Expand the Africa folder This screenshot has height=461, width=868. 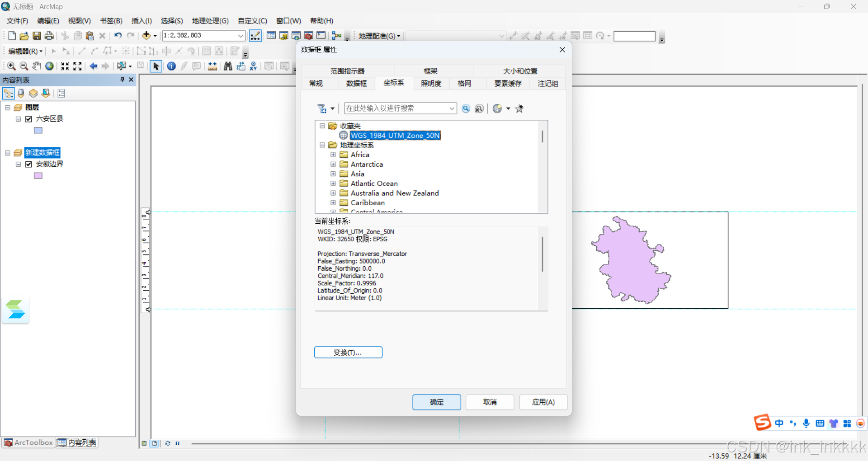coord(333,155)
